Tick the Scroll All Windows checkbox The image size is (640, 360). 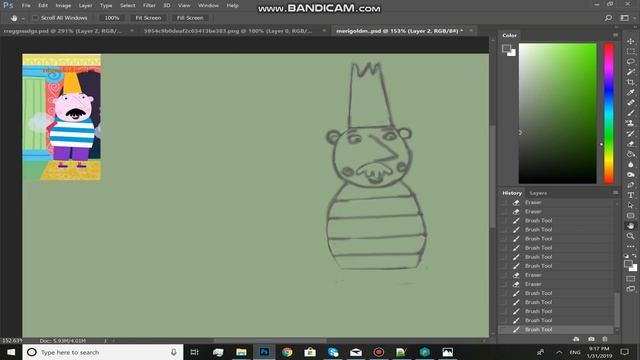[x=35, y=18]
